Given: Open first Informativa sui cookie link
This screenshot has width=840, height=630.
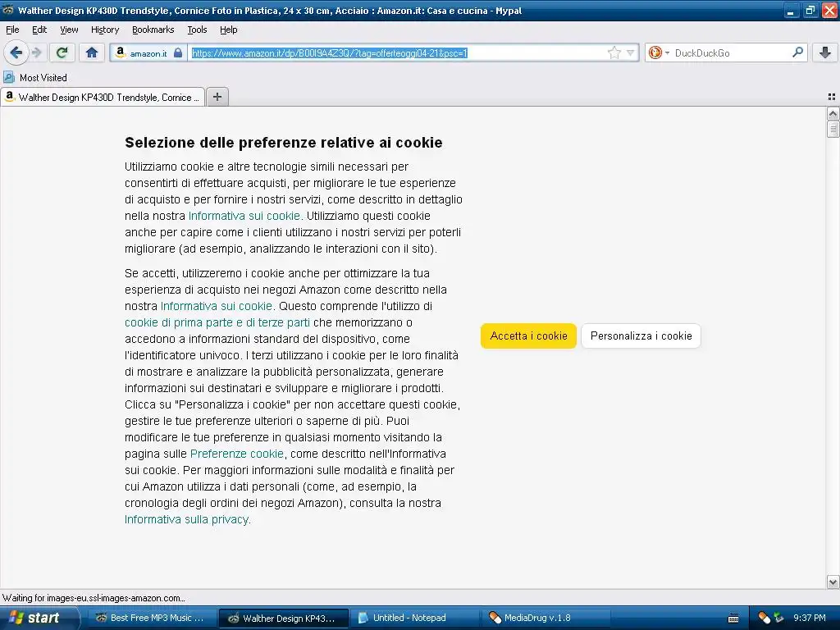Looking at the screenshot, I should [x=245, y=216].
